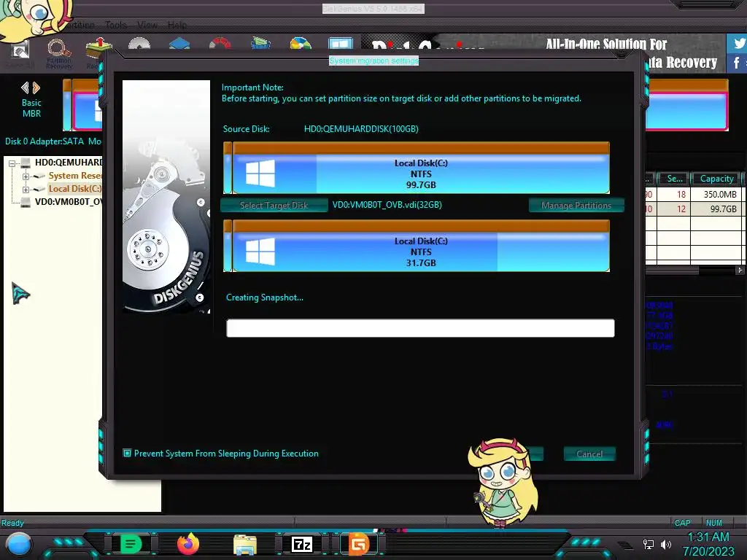The width and height of the screenshot is (747, 560).
Task: Click the Creating Snapshot progress bar
Action: (420, 328)
